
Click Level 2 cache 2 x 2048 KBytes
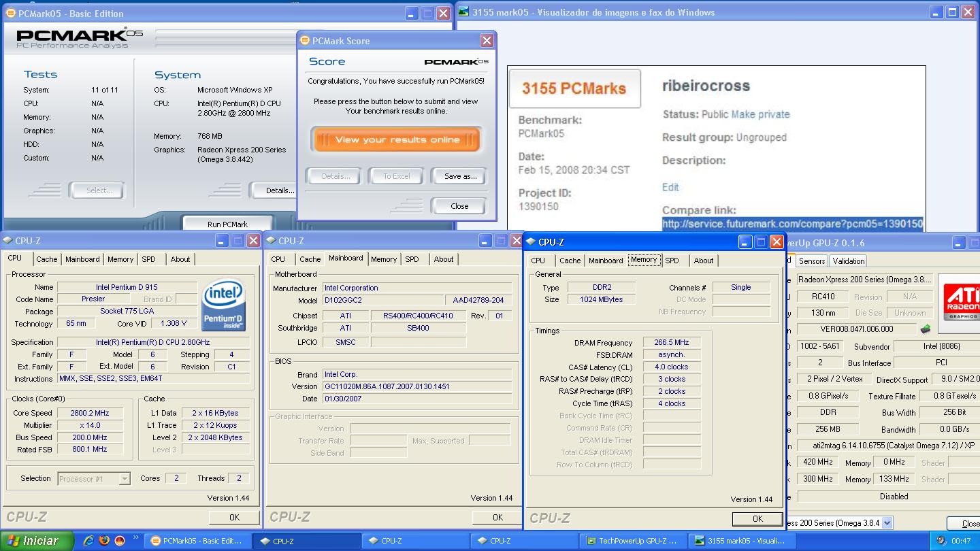tap(216, 437)
